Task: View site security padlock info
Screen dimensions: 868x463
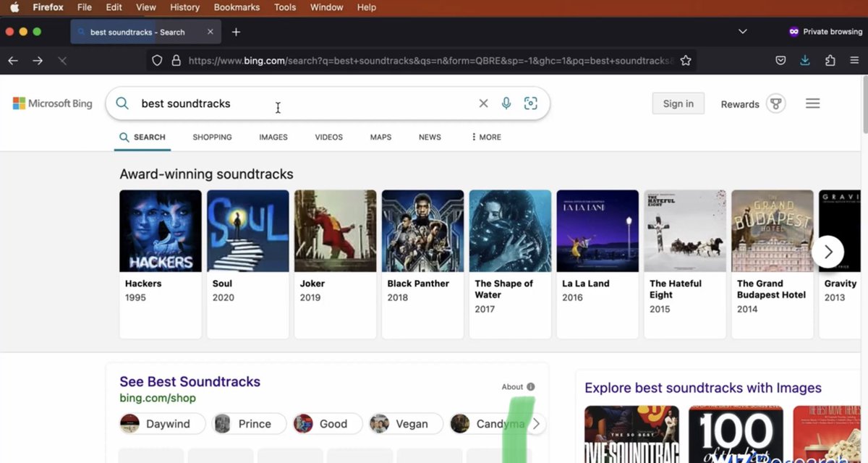Action: 176,61
